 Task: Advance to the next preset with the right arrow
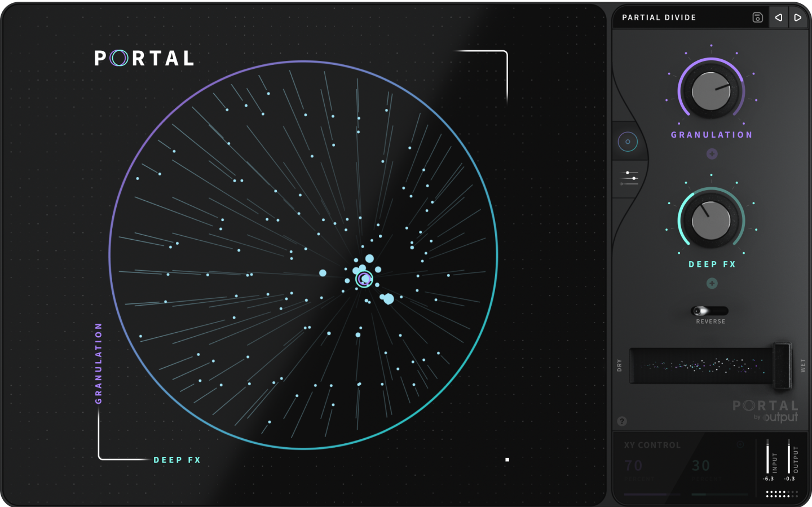798,17
